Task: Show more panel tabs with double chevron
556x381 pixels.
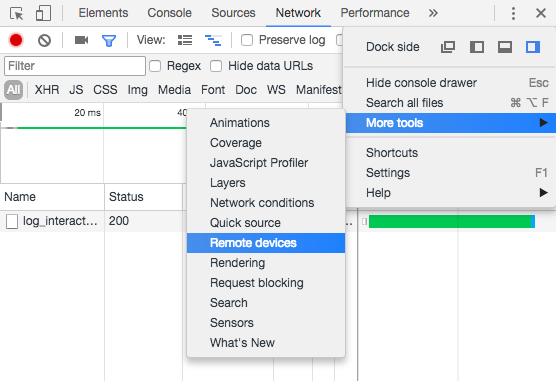Action: coord(433,13)
